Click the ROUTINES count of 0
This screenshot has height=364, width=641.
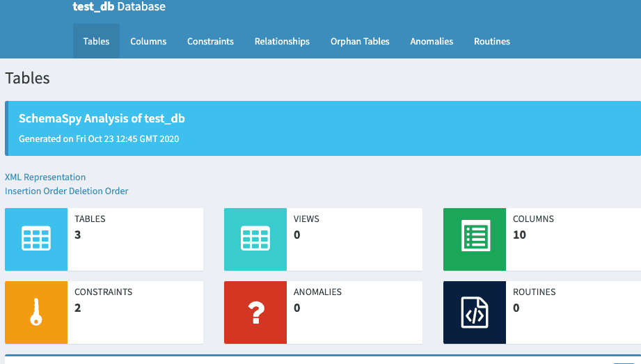(x=516, y=308)
